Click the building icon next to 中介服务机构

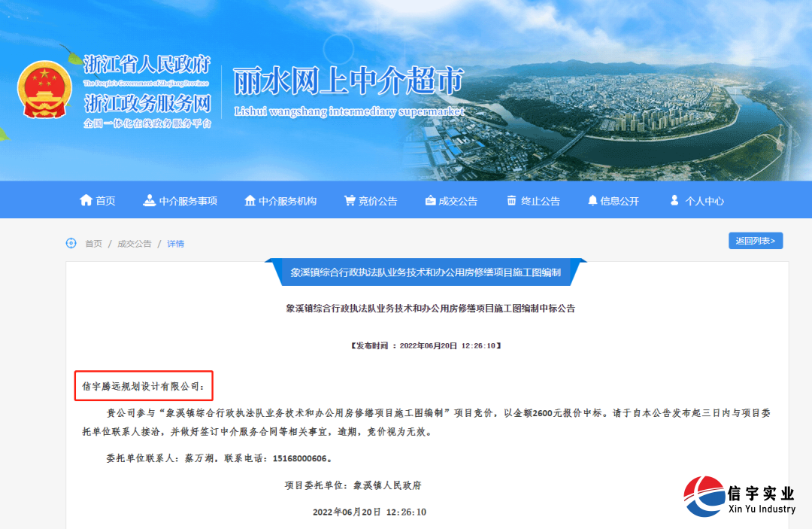[x=252, y=199]
